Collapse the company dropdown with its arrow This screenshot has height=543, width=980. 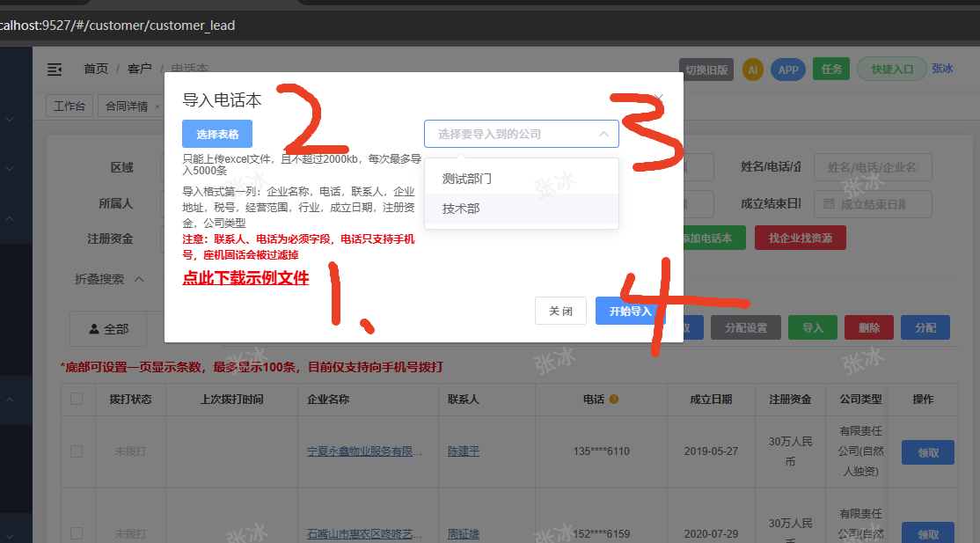[603, 134]
